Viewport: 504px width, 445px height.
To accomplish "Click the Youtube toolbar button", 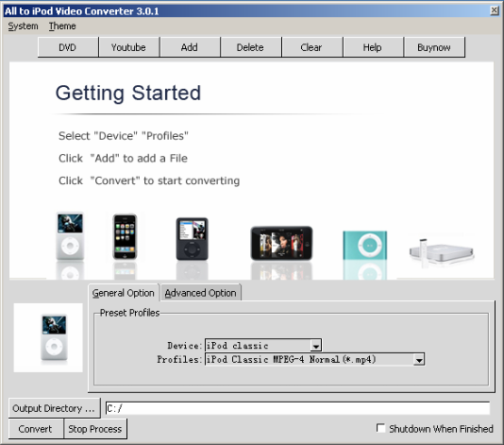I will [x=128, y=47].
